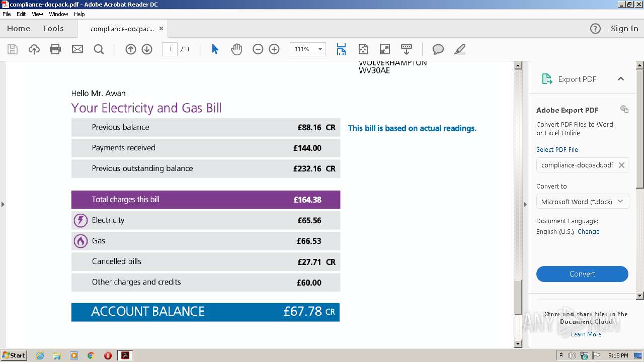This screenshot has width=644, height=362.
Task: Open Internet Explorer from taskbar
Action: pos(40,355)
